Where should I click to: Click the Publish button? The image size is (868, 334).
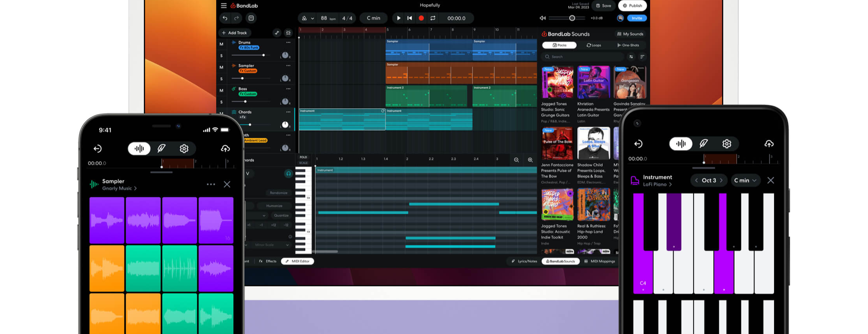[632, 5]
